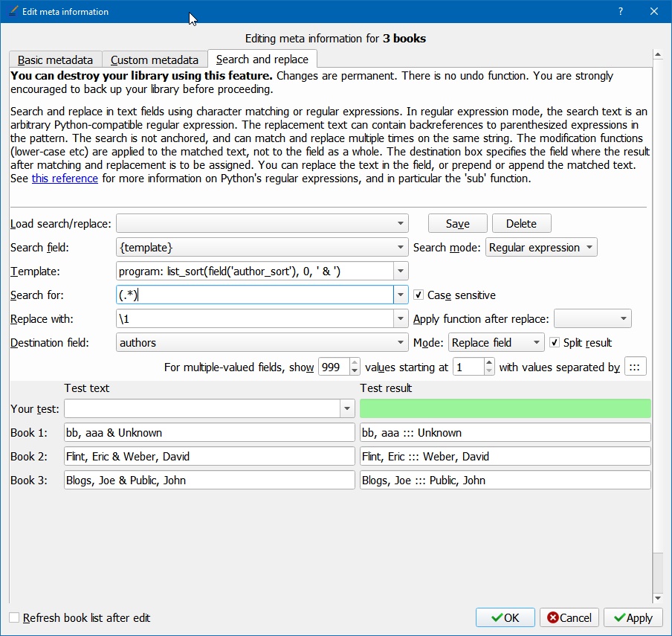Uncheck the Split result checkbox
This screenshot has height=636, width=672.
pos(555,343)
